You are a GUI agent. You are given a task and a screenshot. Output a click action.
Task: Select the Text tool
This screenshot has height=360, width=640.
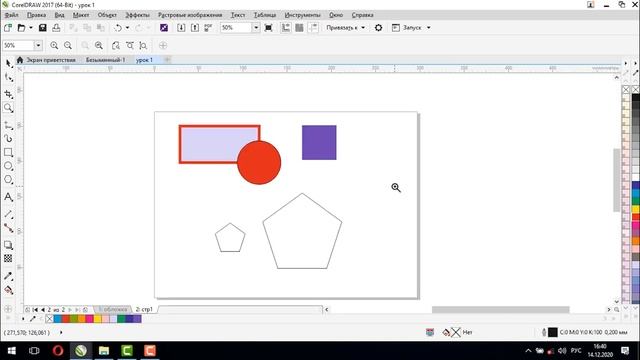tap(9, 197)
